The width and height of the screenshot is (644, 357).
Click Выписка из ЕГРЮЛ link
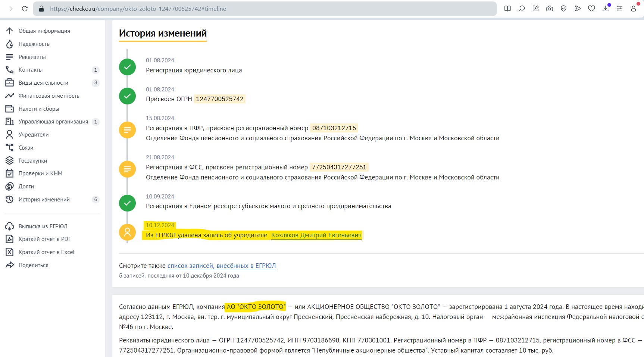point(43,226)
